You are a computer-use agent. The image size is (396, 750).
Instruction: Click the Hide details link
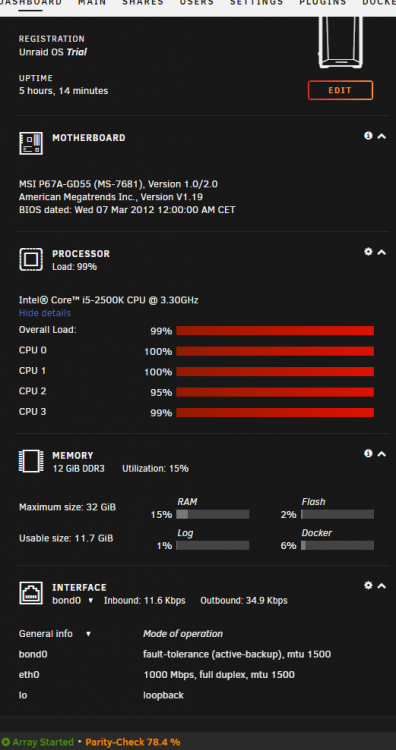[45, 313]
